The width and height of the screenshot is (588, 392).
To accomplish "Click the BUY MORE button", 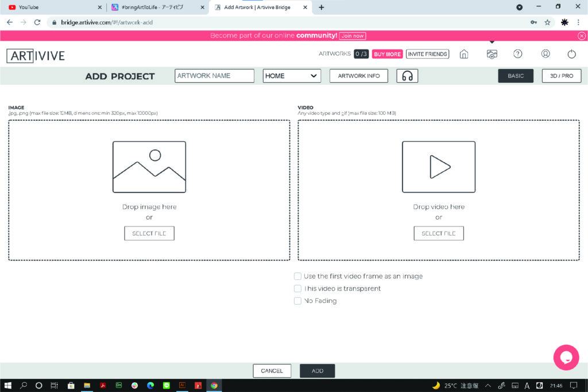I will [387, 54].
